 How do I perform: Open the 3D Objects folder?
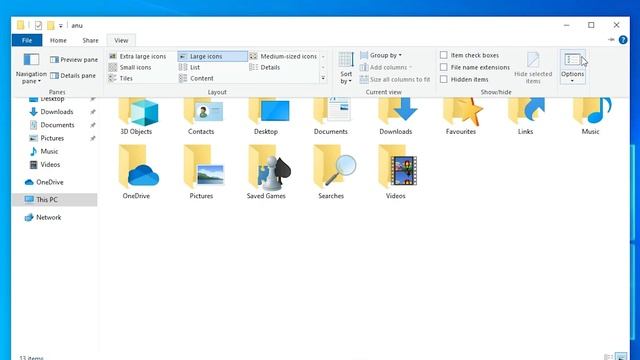click(136, 116)
